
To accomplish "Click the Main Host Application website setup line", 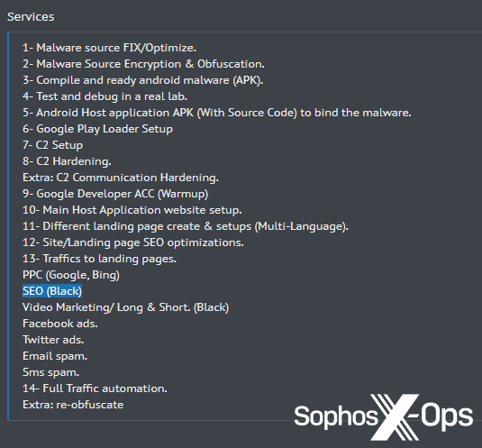I will (x=132, y=210).
